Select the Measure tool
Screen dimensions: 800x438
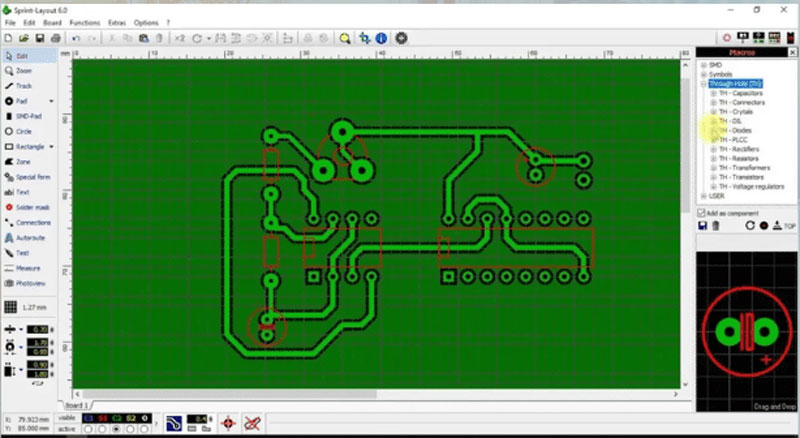(x=22, y=268)
